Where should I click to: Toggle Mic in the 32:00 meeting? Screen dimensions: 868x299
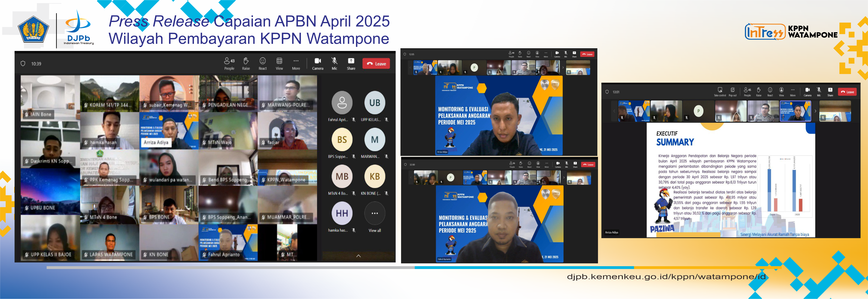coord(567,164)
